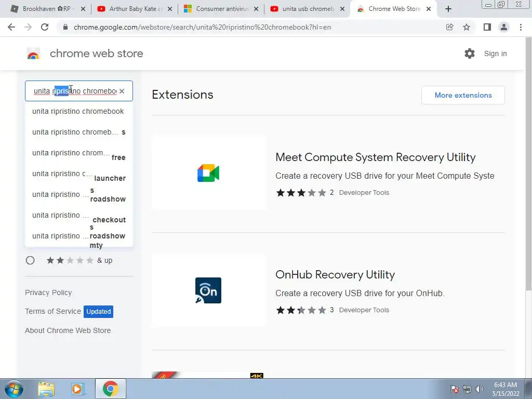Click the address bar URL

(x=202, y=27)
